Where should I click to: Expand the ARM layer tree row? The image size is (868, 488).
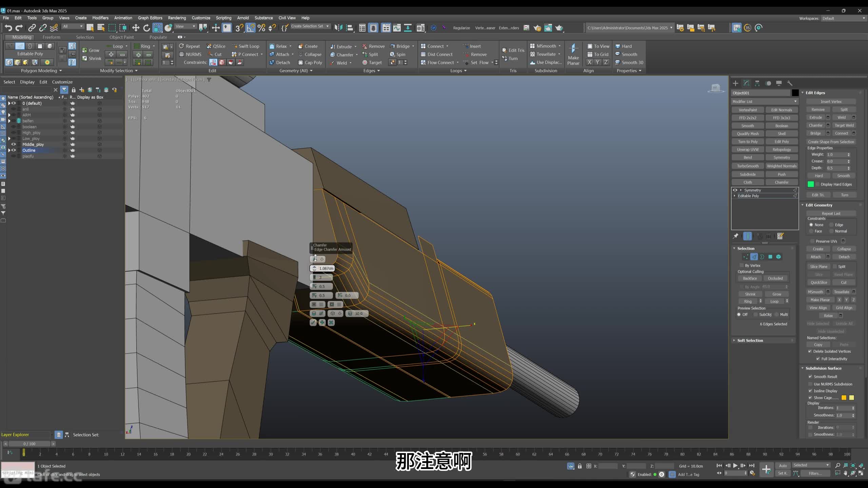click(9, 115)
